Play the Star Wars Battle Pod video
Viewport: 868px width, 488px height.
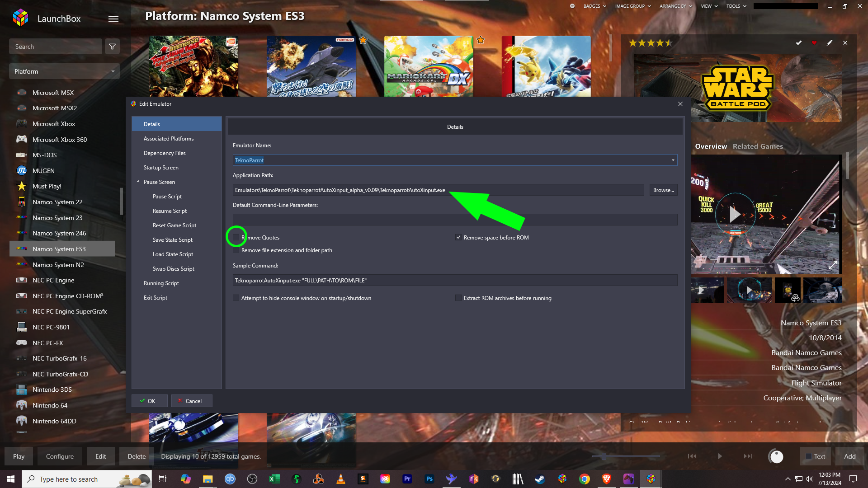(735, 214)
